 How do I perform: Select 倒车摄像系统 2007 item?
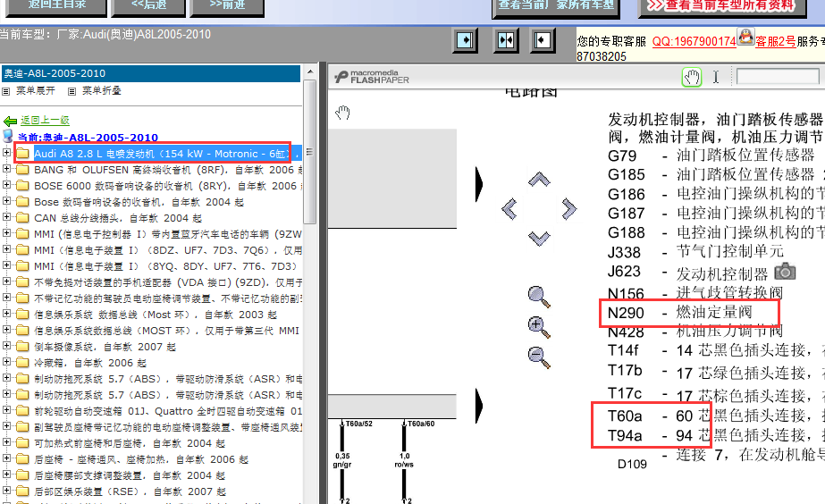tap(105, 347)
